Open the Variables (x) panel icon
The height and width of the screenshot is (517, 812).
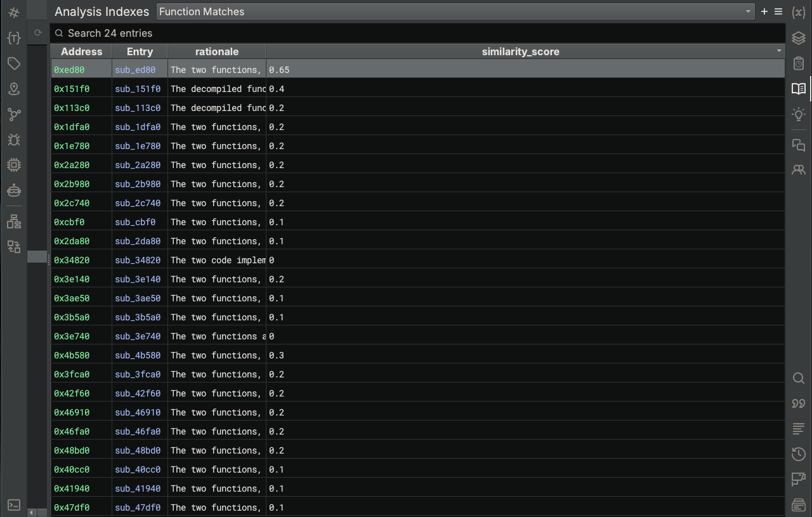pyautogui.click(x=799, y=13)
